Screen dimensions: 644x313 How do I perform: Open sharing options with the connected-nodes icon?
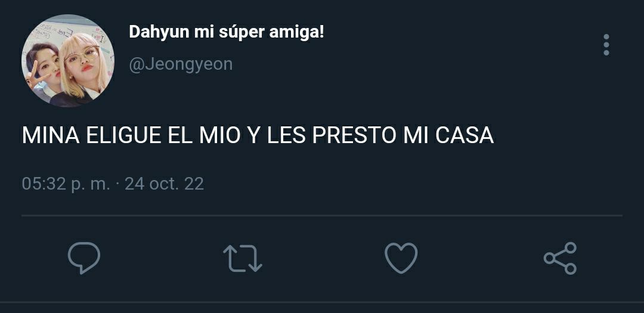pos(560,258)
